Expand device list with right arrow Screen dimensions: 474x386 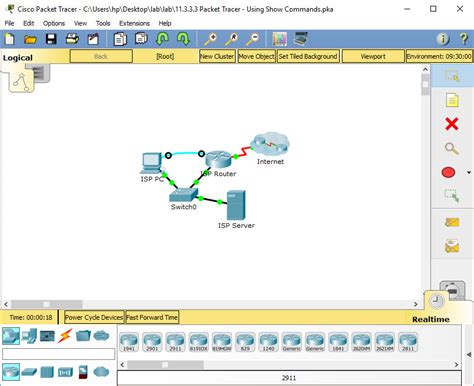pyautogui.click(x=456, y=365)
